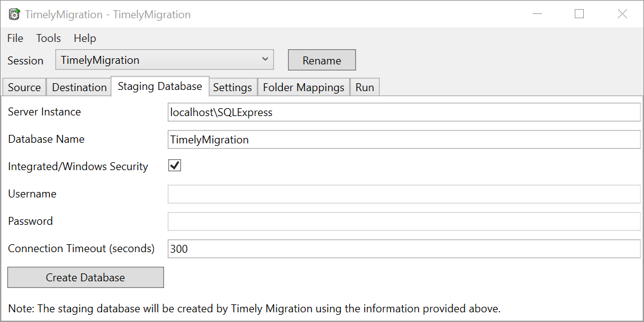Click into the Database Name field
This screenshot has height=322, width=644.
404,140
